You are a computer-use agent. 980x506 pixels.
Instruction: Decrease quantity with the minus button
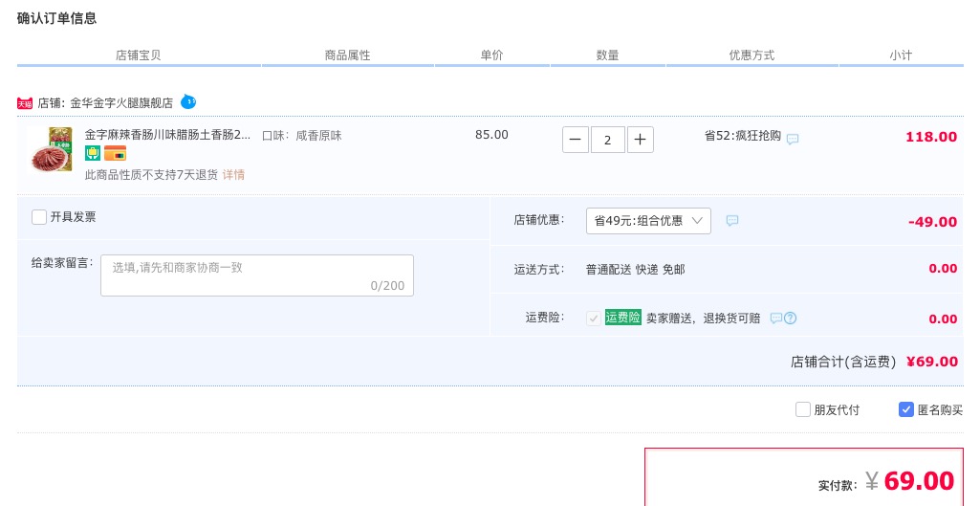[575, 140]
